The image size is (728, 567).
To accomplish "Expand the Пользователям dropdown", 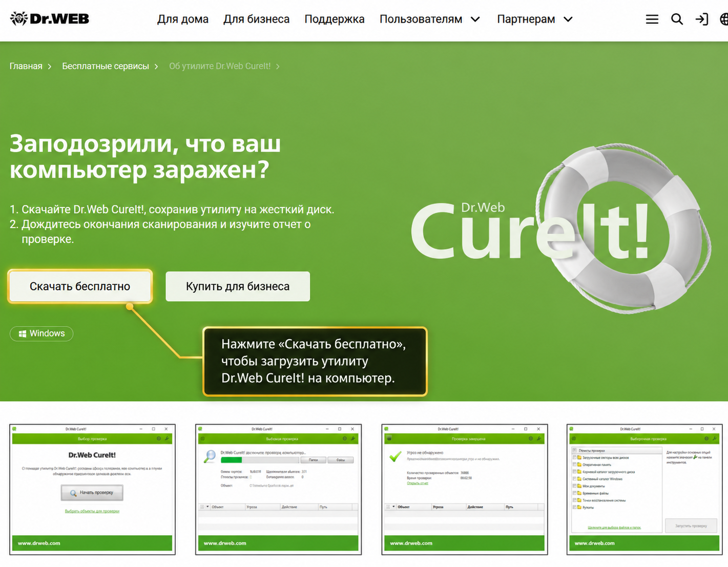I will 429,19.
